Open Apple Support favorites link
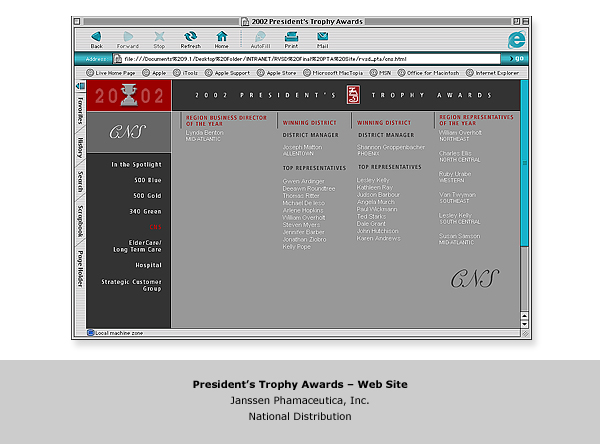 click(x=227, y=73)
